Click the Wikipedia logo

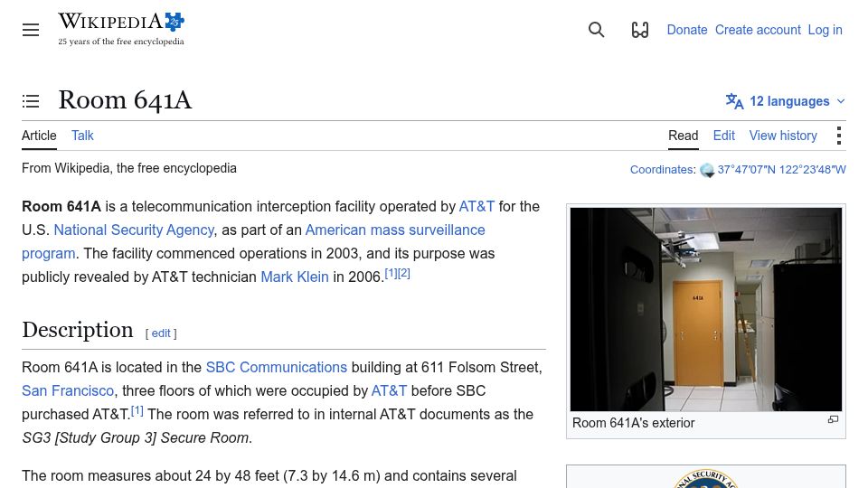121,29
